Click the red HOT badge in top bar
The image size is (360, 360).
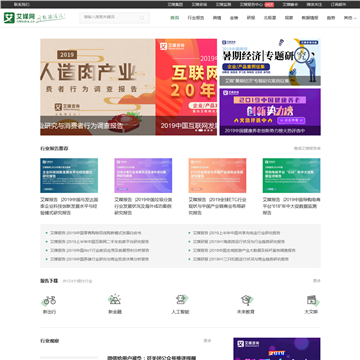click(269, 4)
